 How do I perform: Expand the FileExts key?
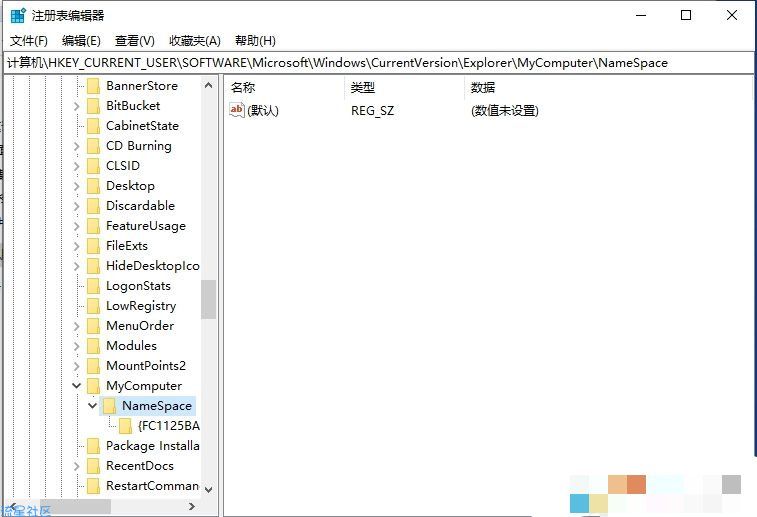click(x=77, y=246)
